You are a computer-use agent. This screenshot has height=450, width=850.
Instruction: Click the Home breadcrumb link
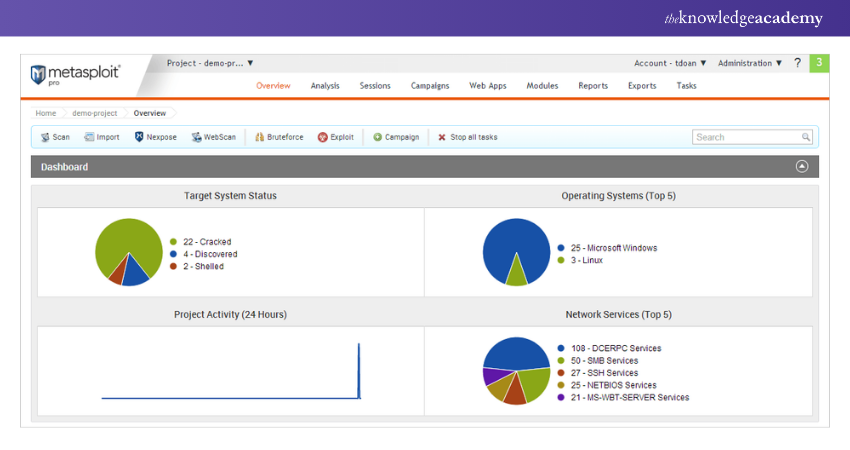click(x=46, y=113)
